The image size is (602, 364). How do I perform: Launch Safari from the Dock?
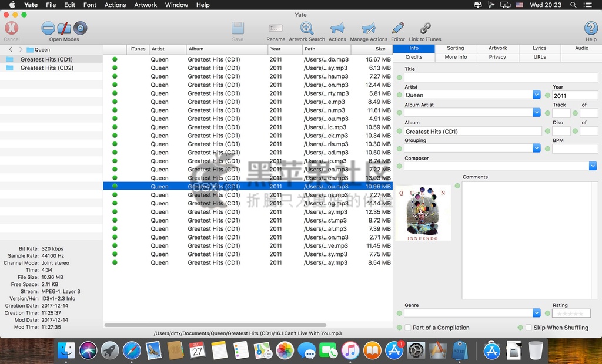tap(132, 350)
